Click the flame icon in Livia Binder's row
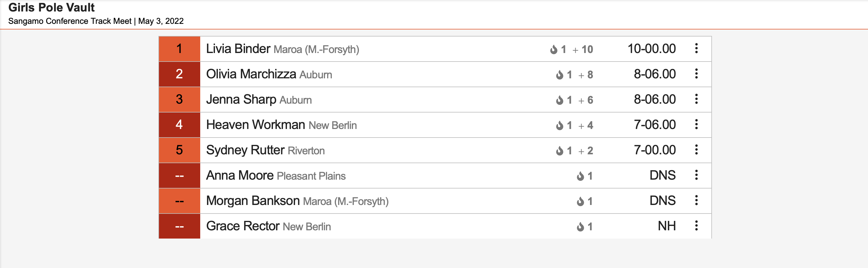 click(x=554, y=49)
